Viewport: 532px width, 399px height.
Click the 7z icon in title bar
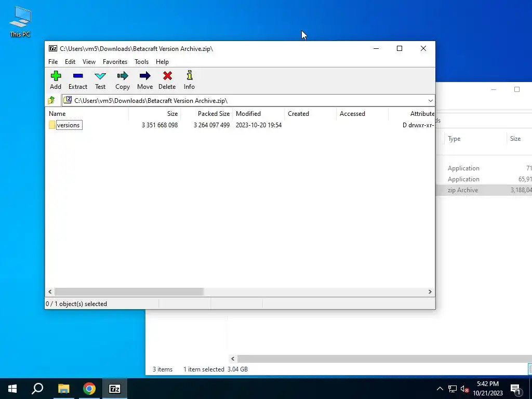(x=53, y=48)
